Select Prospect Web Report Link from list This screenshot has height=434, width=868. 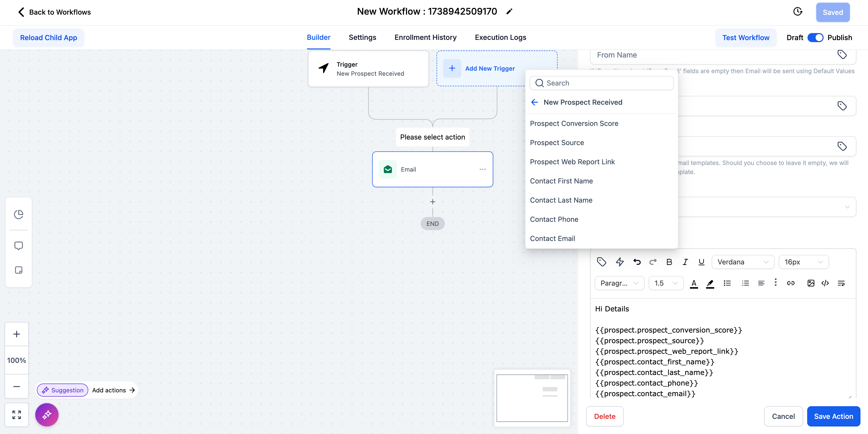572,162
